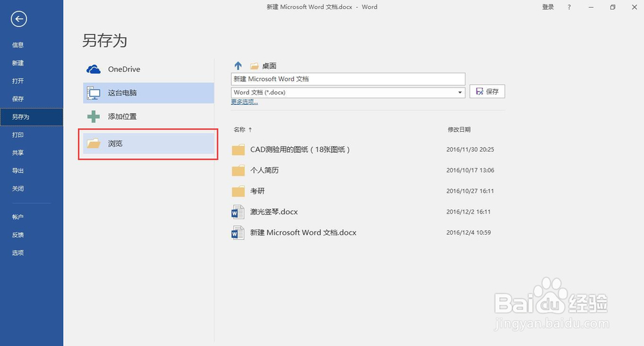644x346 pixels.
Task: Select the 另存为 sidebar tab
Action: [32, 117]
